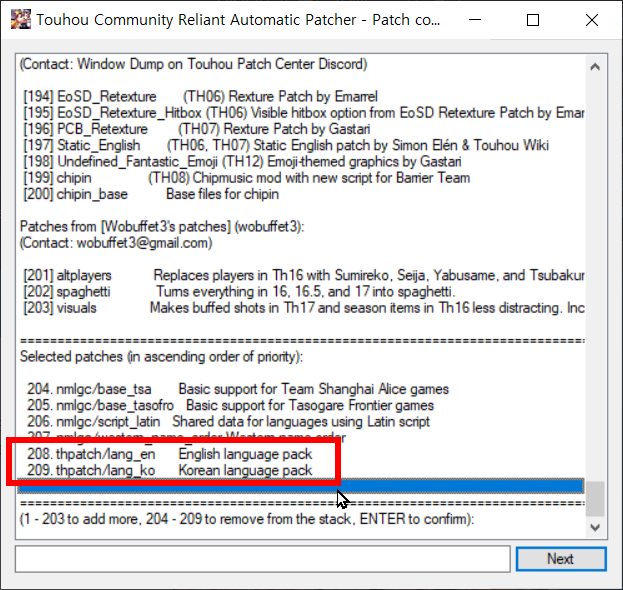The height and width of the screenshot is (590, 623).
Task: Close the patcher window
Action: [x=592, y=19]
